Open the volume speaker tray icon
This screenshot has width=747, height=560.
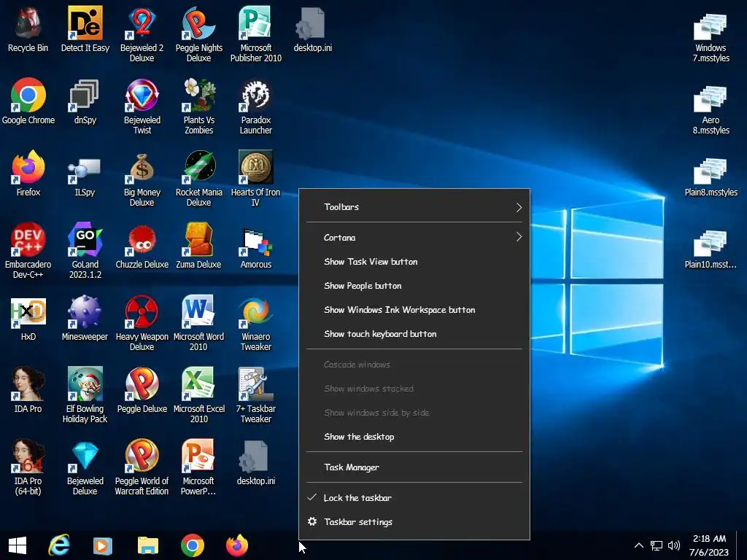point(673,545)
